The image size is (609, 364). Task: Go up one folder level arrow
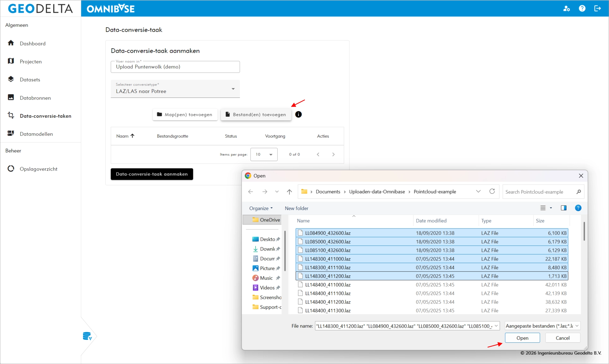point(289,192)
